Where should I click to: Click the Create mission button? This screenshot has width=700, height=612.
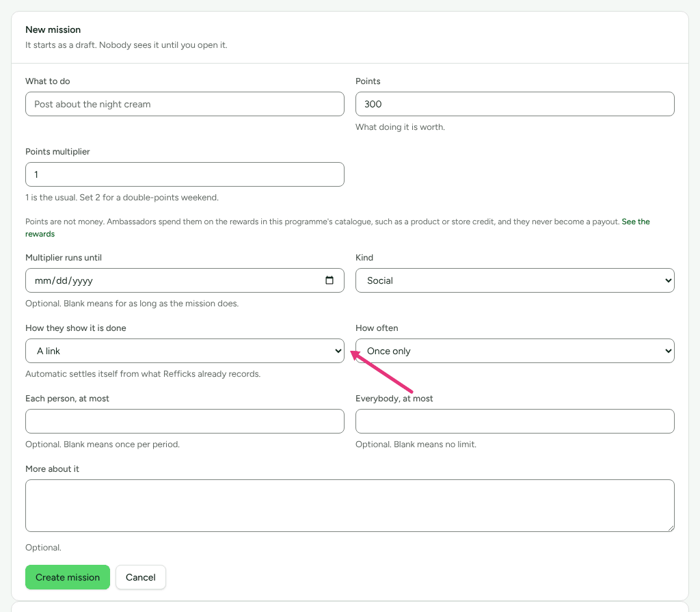68,577
